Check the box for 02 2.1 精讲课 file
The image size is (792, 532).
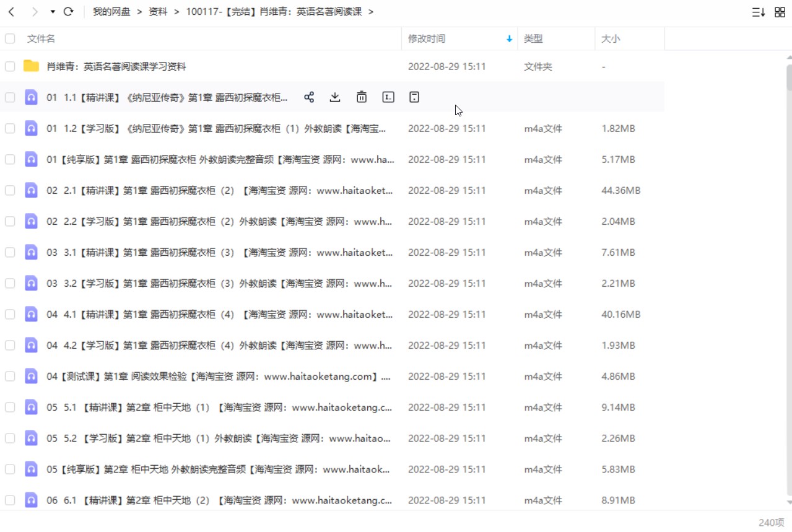pos(10,190)
